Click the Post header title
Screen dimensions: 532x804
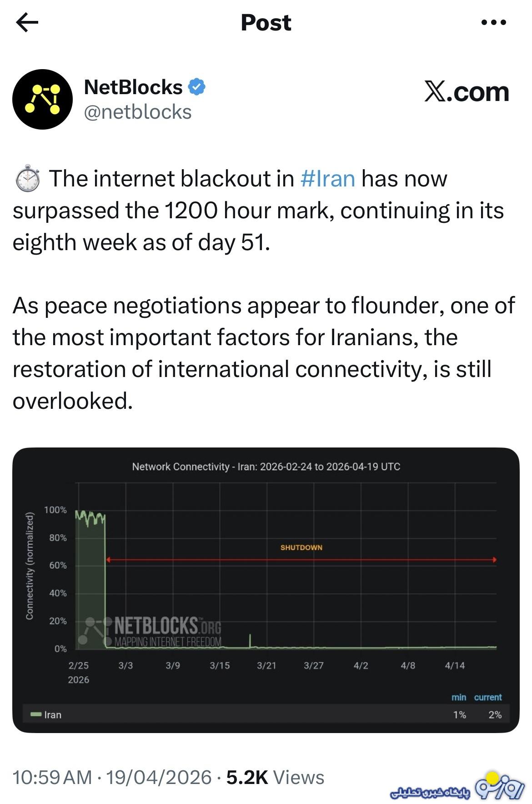point(266,22)
